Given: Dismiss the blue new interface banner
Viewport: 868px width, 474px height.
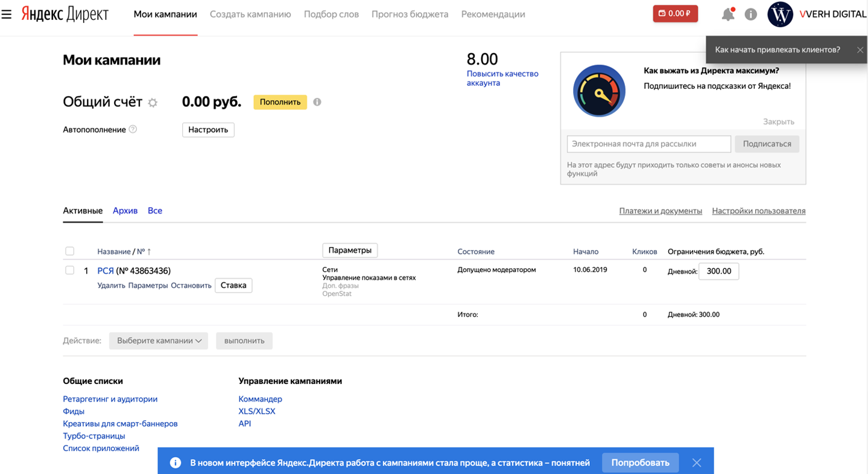Looking at the screenshot, I should tap(697, 463).
